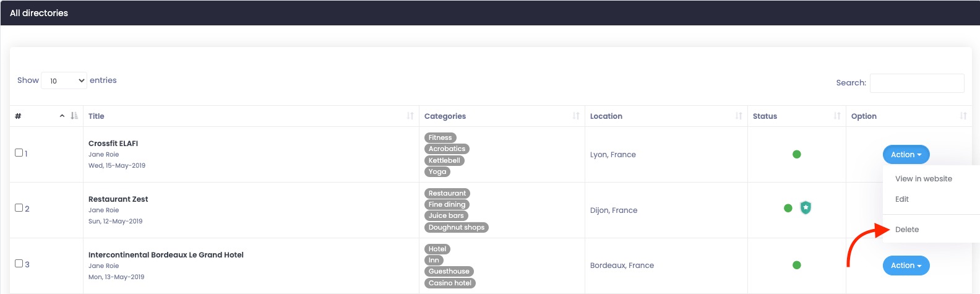Click the verified shield badge for Restaurant Zest
The image size is (980, 294).
pyautogui.click(x=806, y=208)
